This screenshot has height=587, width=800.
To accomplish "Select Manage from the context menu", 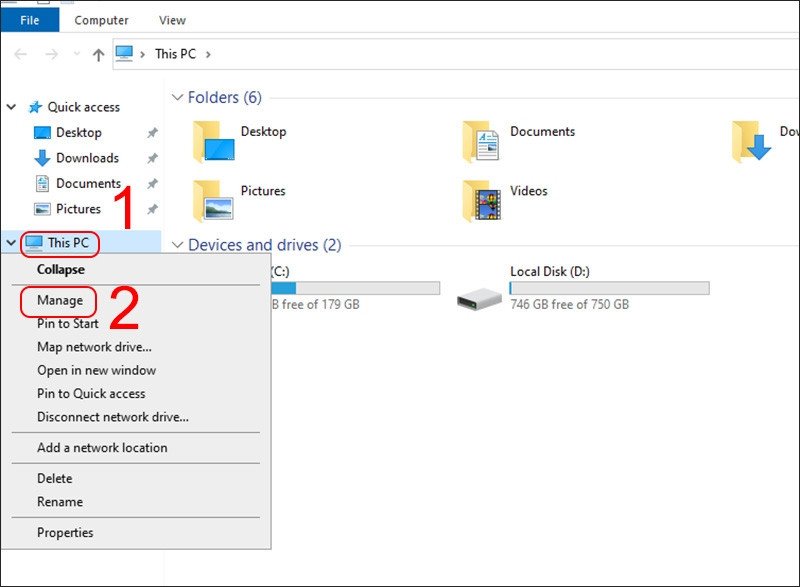I will (58, 300).
